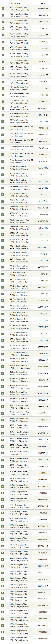Click the 415FS10-25 filter description text
Viewport: 51px width, 644px height.
[21, 154]
